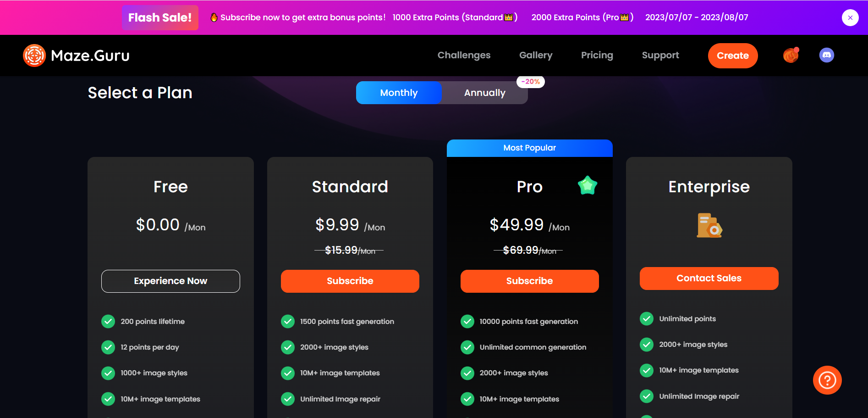The image size is (868, 418).
Task: Click the flame icon in sale banner
Action: click(x=214, y=17)
